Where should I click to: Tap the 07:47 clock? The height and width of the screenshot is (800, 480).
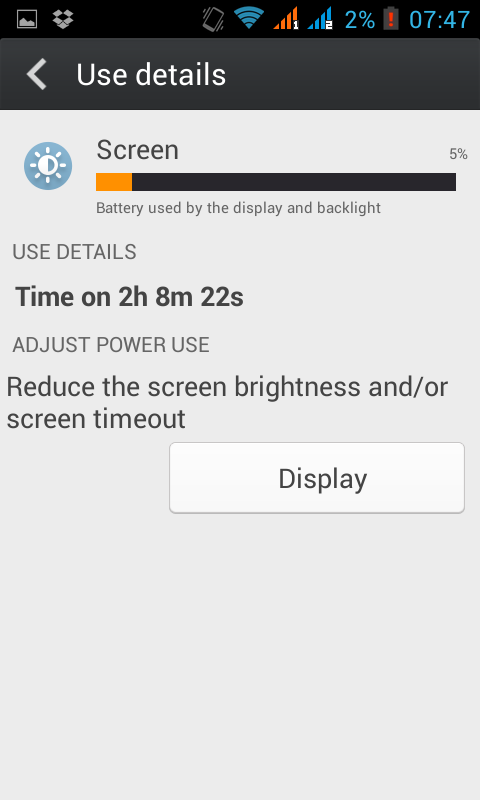pyautogui.click(x=439, y=20)
